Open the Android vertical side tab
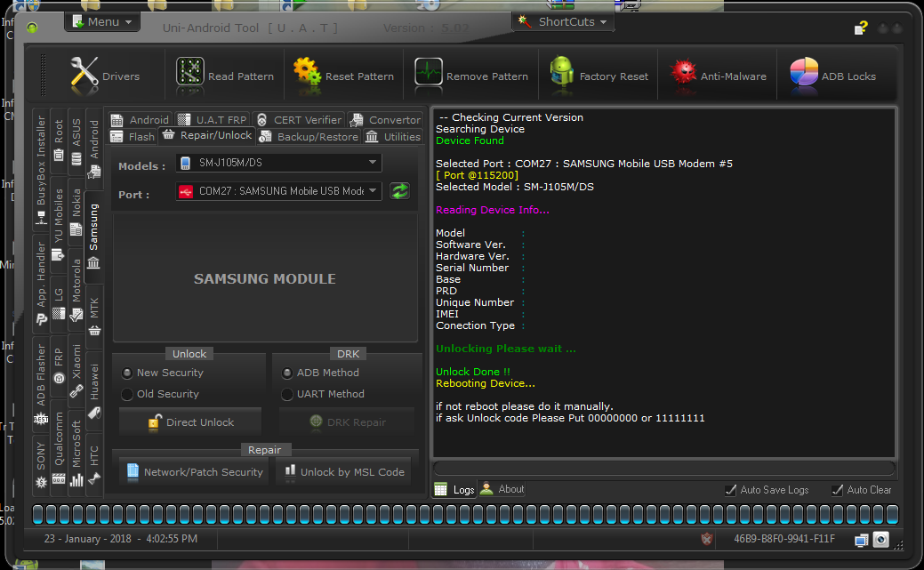 94,149
